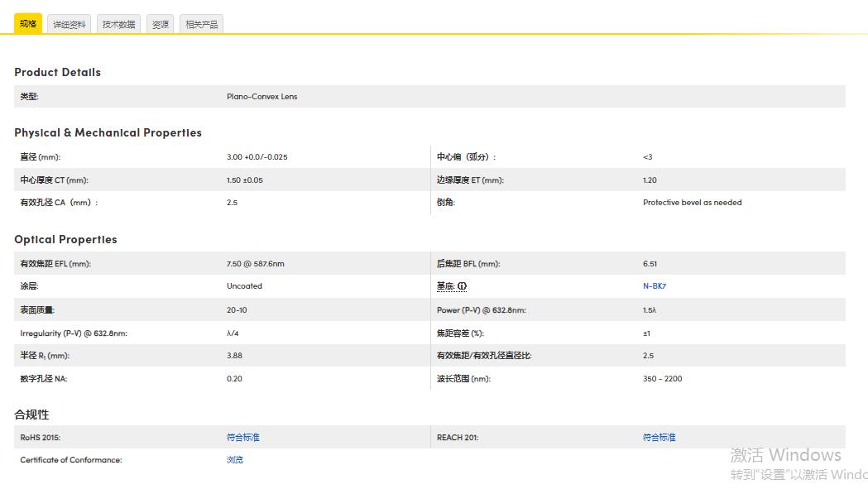The height and width of the screenshot is (489, 868).
Task: Click the Physical & Mechanical Properties heading
Action: [x=108, y=132]
